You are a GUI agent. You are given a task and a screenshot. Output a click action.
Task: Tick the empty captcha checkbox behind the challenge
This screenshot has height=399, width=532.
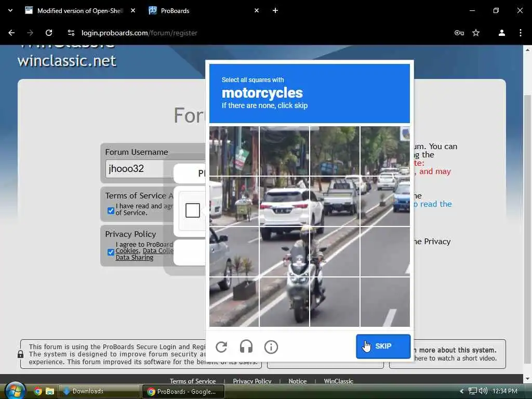192,210
